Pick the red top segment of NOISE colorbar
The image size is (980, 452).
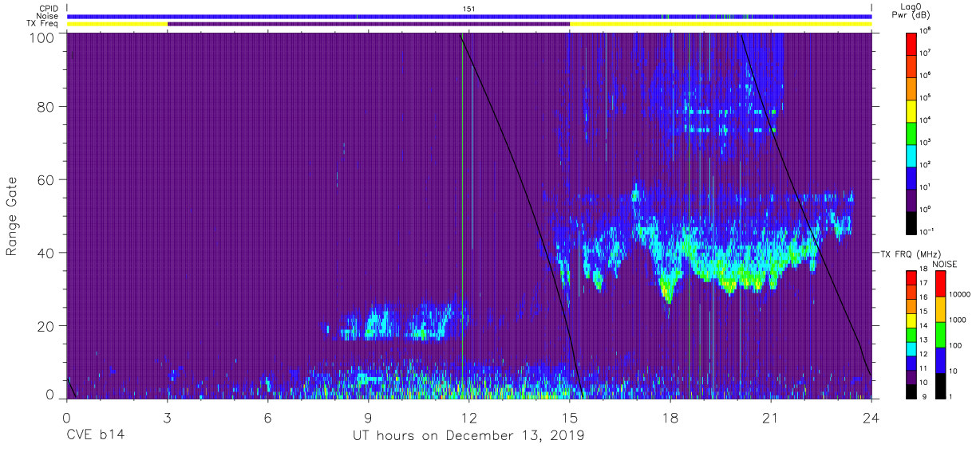941,284
